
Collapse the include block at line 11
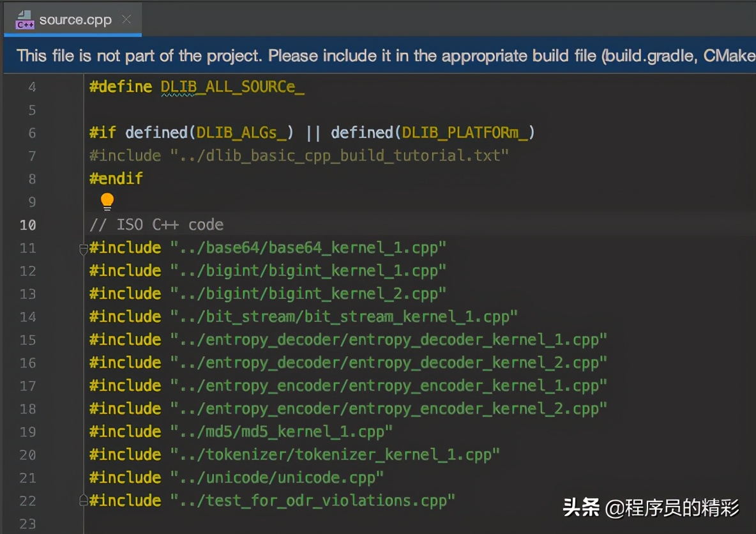[x=84, y=248]
